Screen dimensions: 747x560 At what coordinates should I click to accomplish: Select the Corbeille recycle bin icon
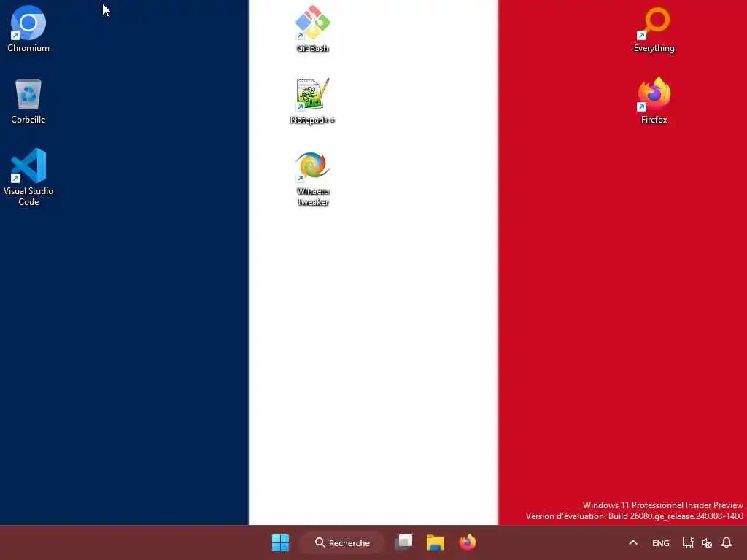(28, 101)
